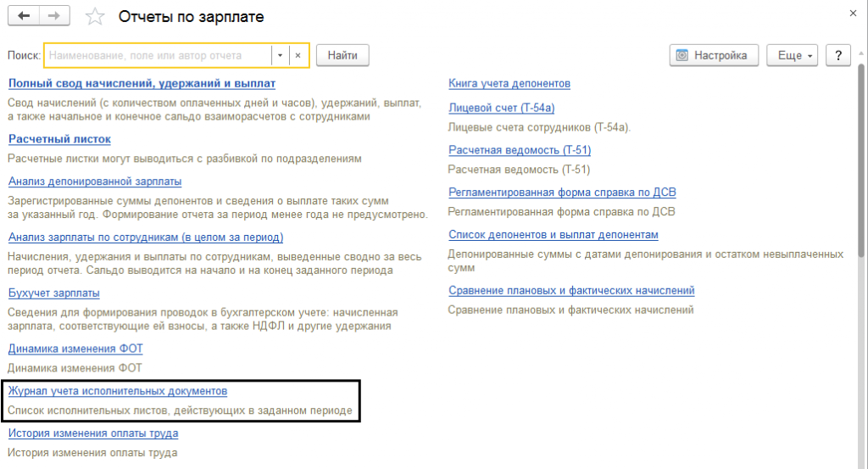Open the search field dropdown arrow
This screenshot has width=868, height=469.
point(280,55)
